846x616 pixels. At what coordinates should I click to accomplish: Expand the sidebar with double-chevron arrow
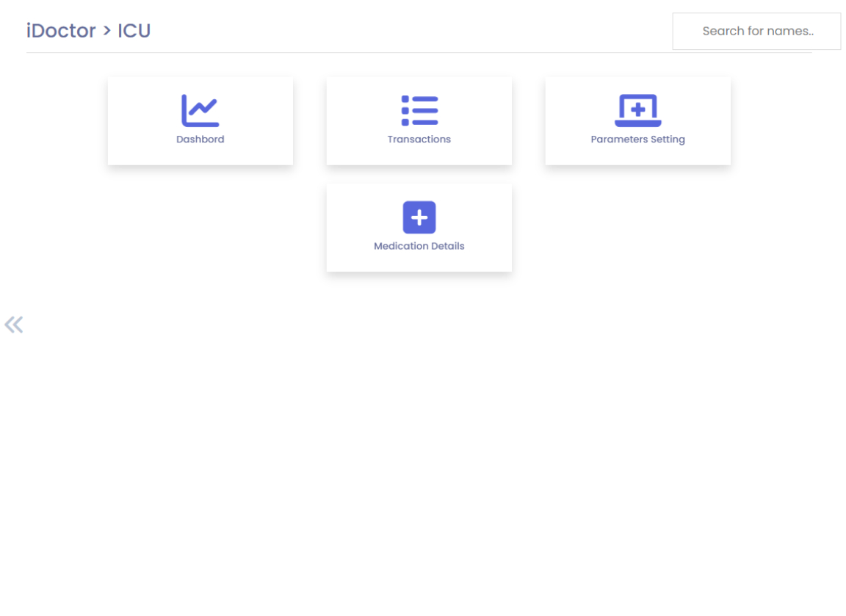(x=13, y=325)
